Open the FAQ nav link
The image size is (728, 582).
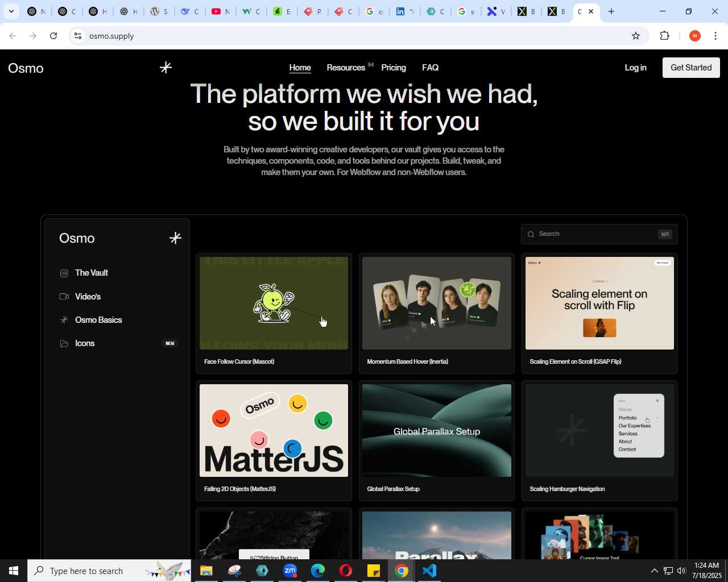[x=430, y=68]
